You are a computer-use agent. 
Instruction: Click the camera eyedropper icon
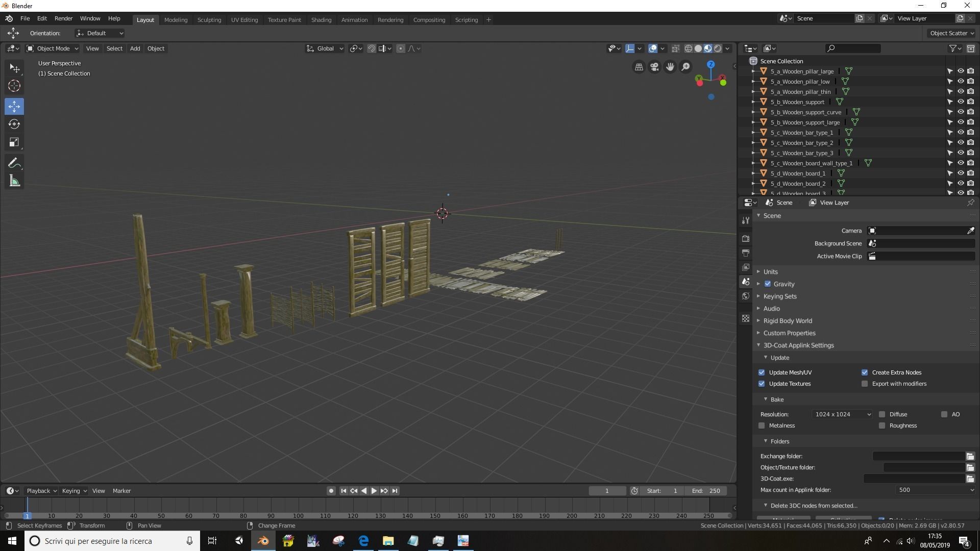pos(970,231)
